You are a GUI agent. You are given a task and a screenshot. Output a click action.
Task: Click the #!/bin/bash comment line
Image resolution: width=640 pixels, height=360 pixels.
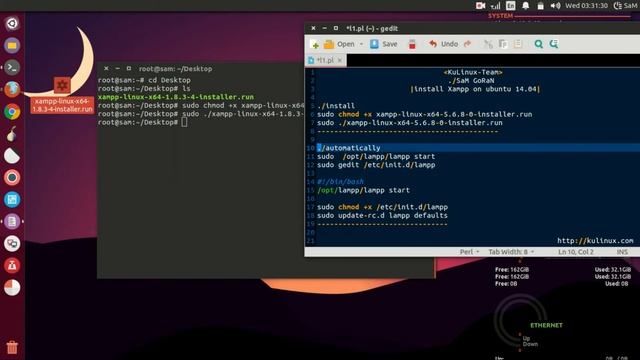(340, 182)
